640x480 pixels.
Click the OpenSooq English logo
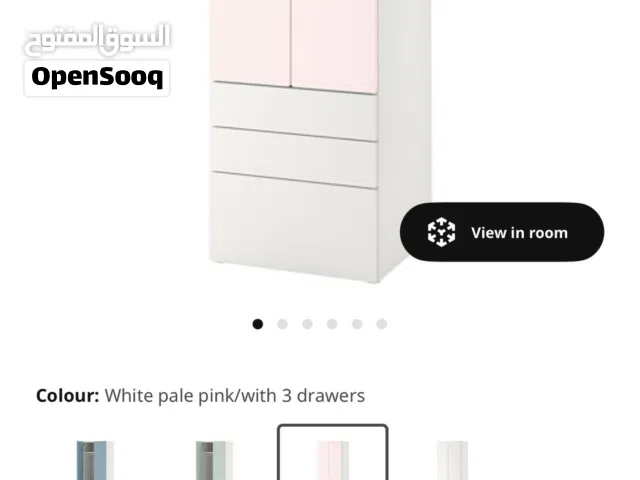coord(97,78)
